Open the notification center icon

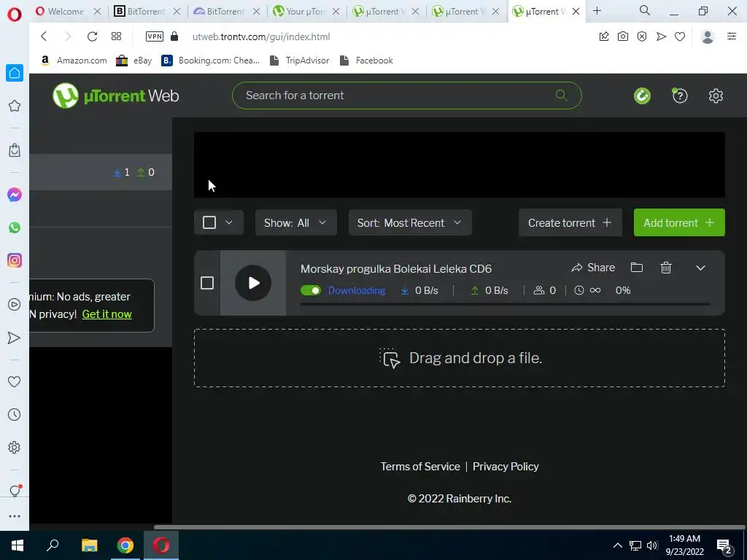[724, 547]
